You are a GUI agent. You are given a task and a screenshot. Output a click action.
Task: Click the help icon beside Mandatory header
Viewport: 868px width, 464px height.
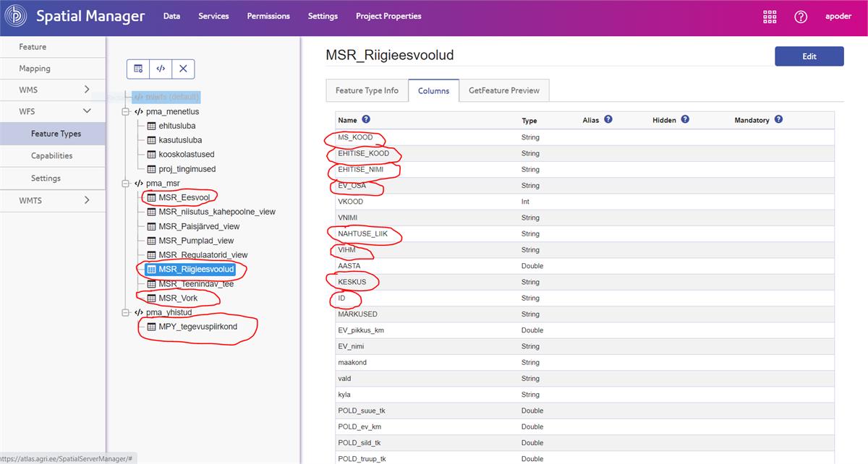click(x=778, y=119)
